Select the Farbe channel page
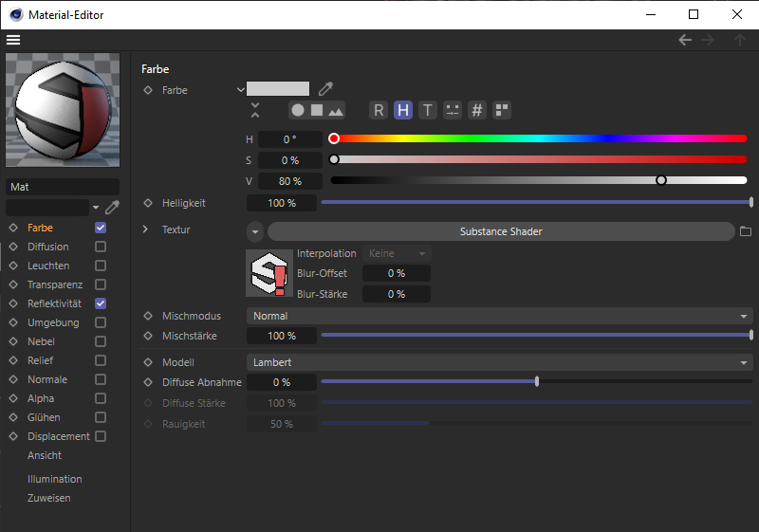This screenshot has height=532, width=759. coord(40,228)
